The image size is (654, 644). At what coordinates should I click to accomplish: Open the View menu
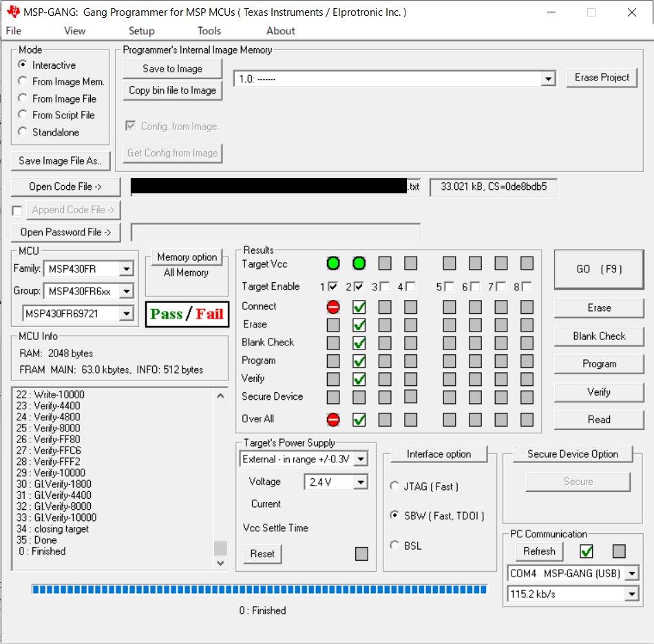(x=74, y=31)
